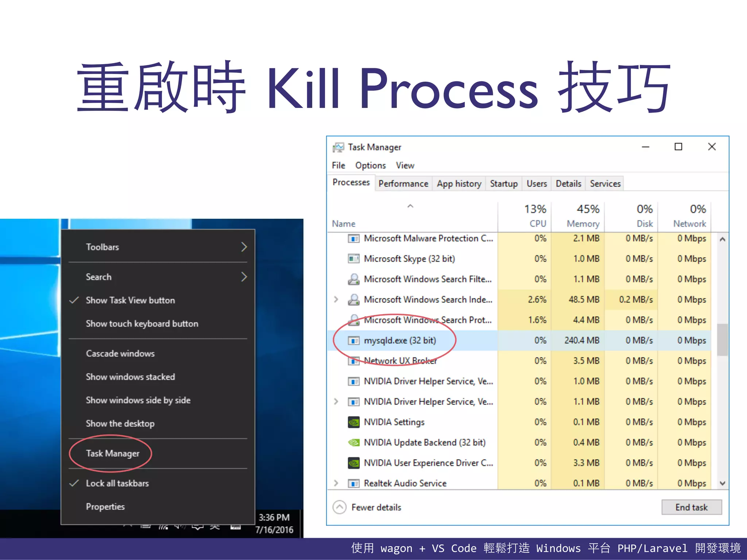Open the Options menu in Task Manager
The height and width of the screenshot is (560, 747).
(371, 166)
